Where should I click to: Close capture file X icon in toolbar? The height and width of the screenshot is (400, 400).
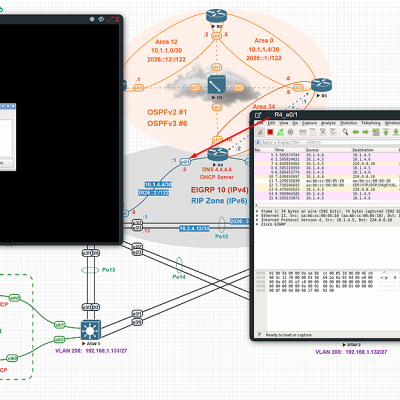tap(323, 132)
